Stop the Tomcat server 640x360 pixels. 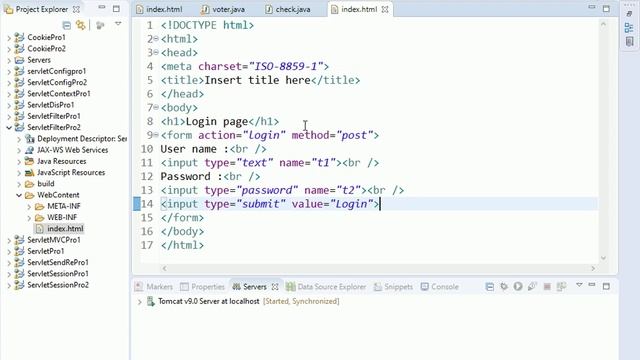(x=547, y=287)
